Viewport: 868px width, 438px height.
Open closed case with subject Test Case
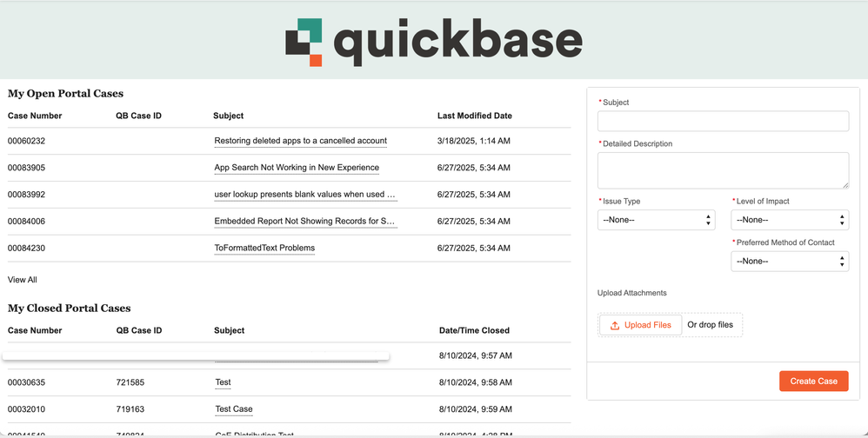pos(234,409)
